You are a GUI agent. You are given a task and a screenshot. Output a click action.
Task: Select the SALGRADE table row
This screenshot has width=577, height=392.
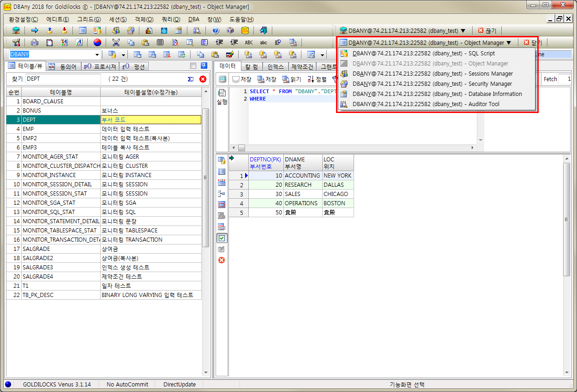(x=104, y=249)
